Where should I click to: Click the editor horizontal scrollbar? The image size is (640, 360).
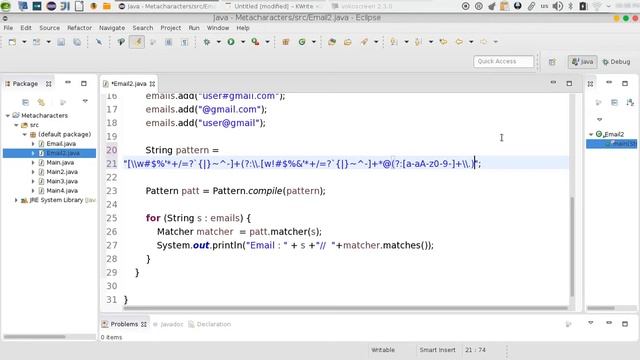click(x=345, y=308)
